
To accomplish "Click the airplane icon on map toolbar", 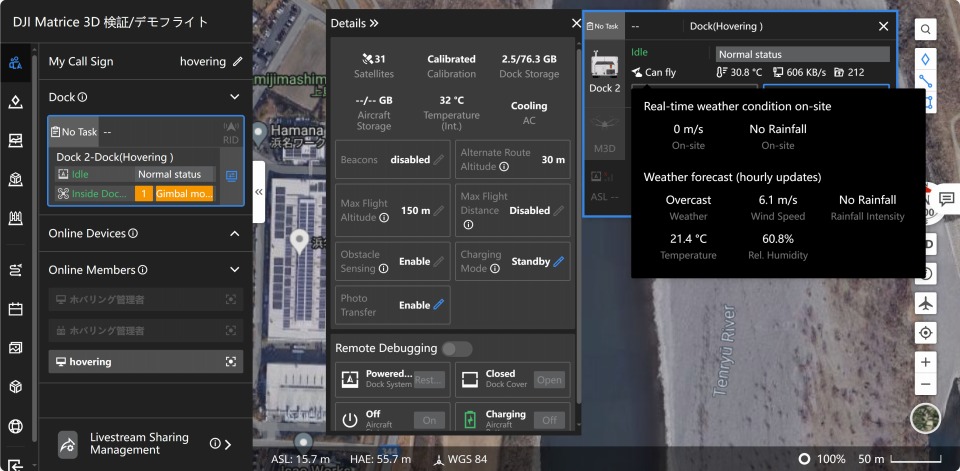I will tap(926, 303).
